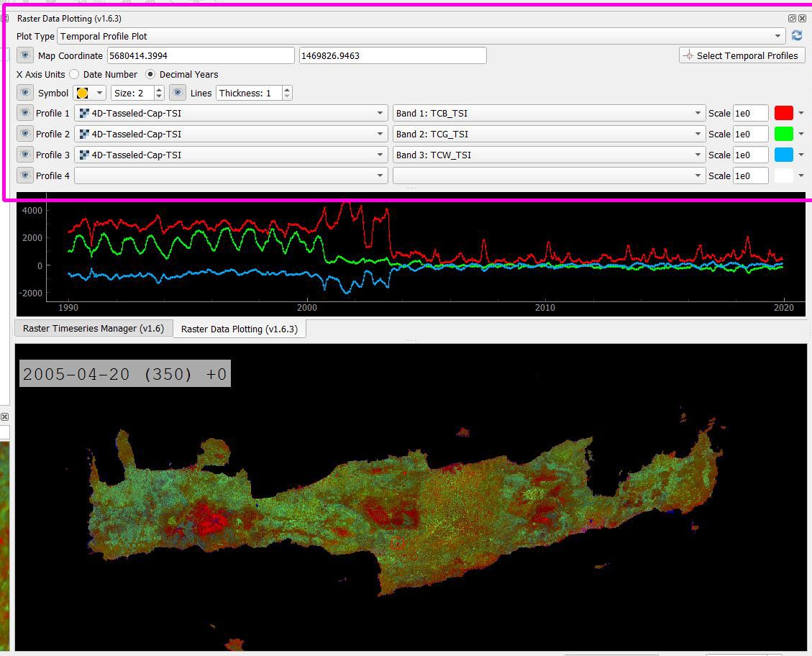Screen dimensions: 812x656
Task: Select the Raster Data Plotting tab
Action: [240, 329]
